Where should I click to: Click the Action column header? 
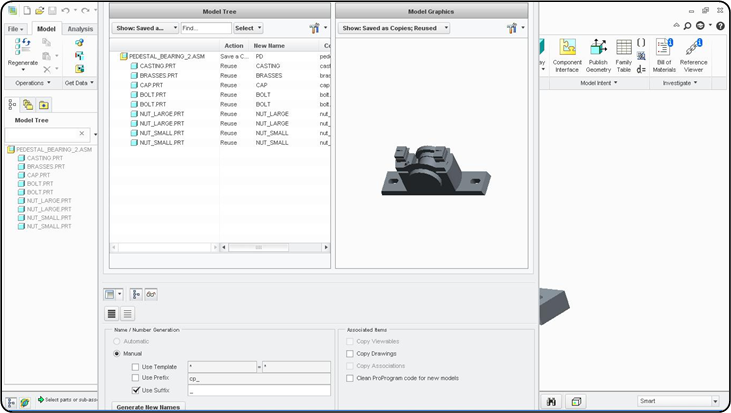234,46
